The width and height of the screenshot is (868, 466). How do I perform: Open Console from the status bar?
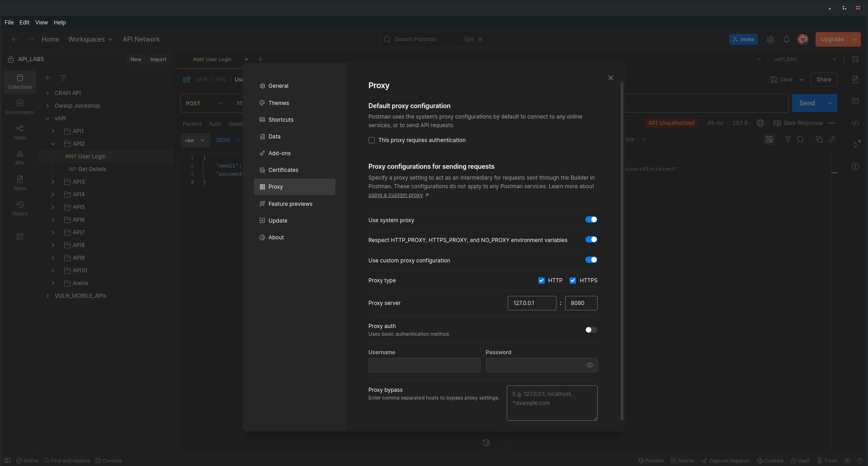pyautogui.click(x=109, y=461)
